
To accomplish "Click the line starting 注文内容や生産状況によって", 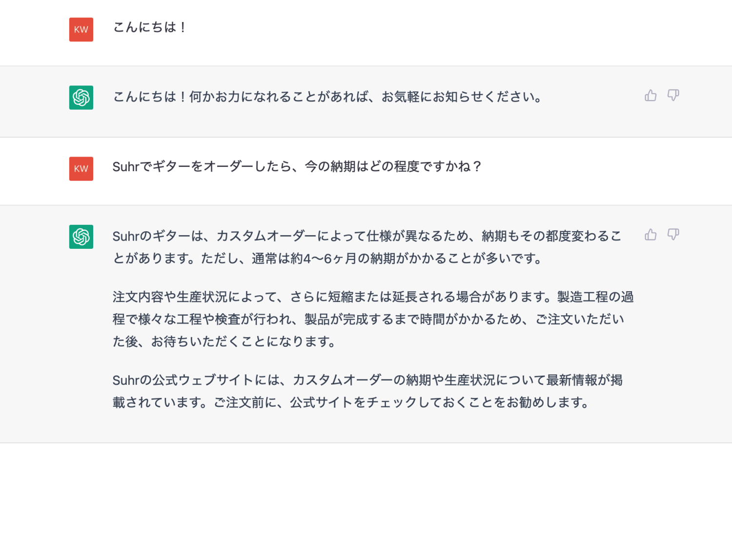I will (373, 297).
